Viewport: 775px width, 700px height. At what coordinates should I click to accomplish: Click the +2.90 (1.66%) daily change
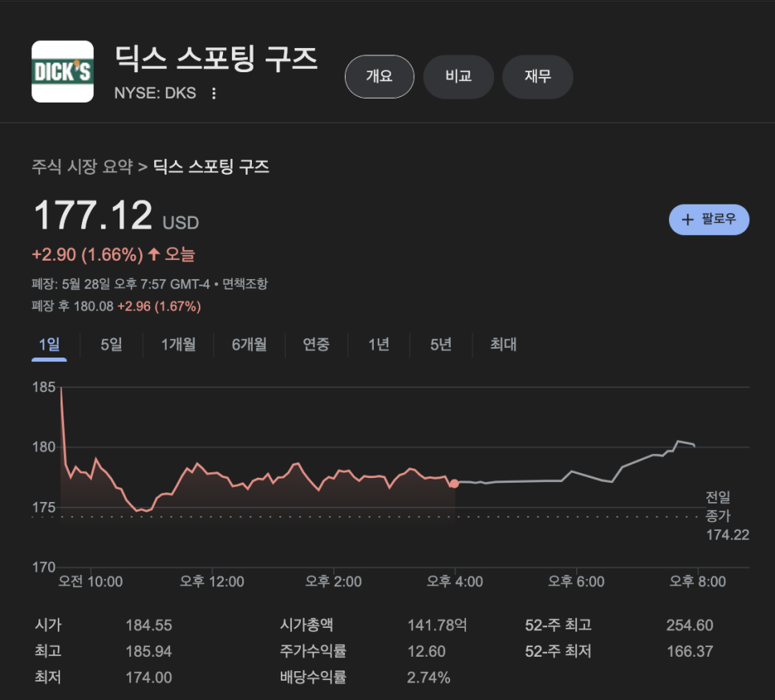pos(87,255)
